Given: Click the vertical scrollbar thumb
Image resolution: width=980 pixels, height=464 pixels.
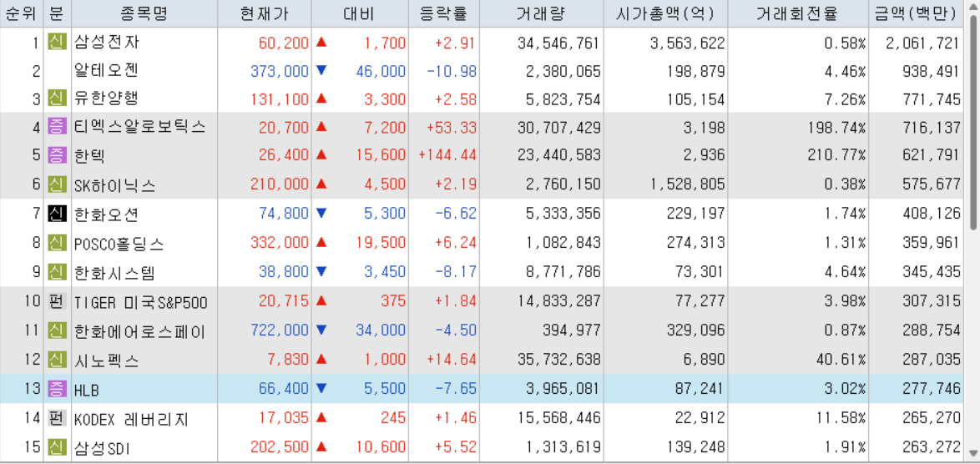Looking at the screenshot, I should [974, 122].
